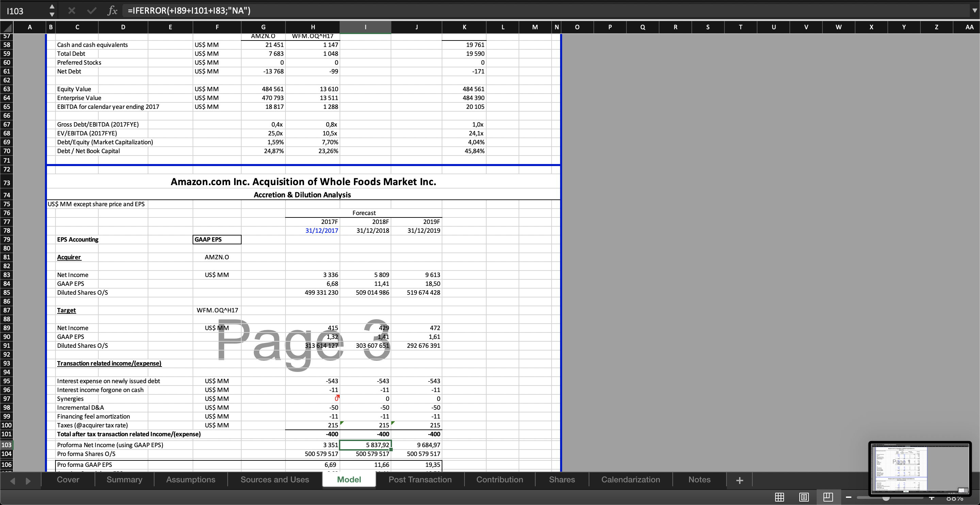Click the Accretion & Dilution Analysis subtitle
The width and height of the screenshot is (980, 505).
302,195
